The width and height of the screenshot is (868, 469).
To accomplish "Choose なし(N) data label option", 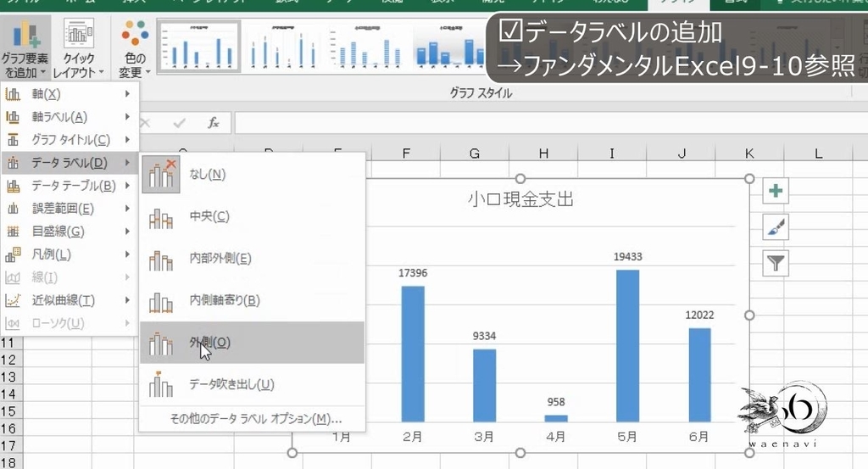I will tap(253, 174).
